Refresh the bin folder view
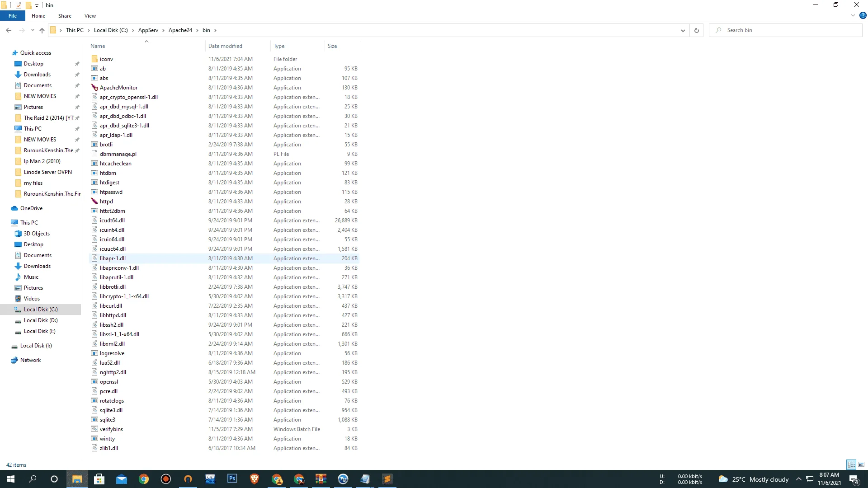Viewport: 868px width, 488px height. (x=697, y=30)
